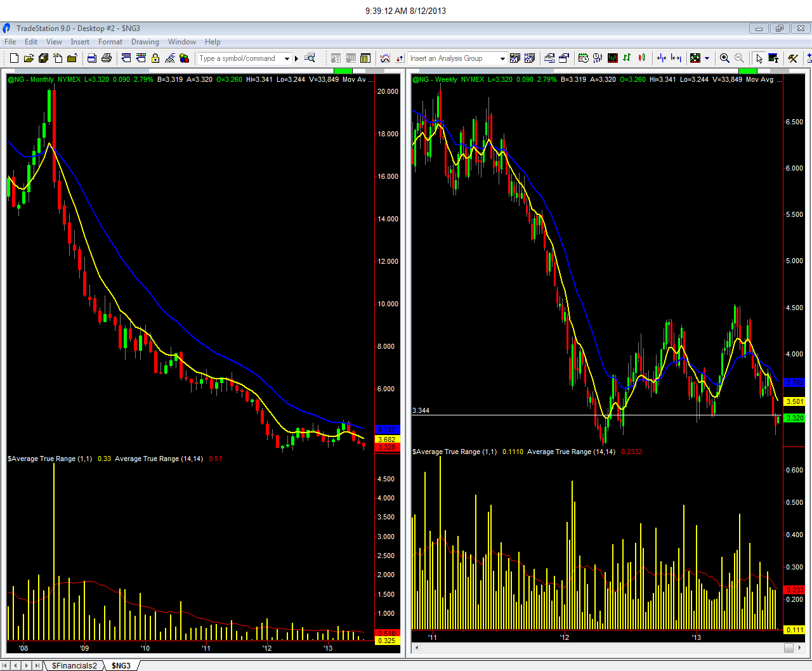
Task: Click the padlock toolbar icon
Action: click(155, 58)
